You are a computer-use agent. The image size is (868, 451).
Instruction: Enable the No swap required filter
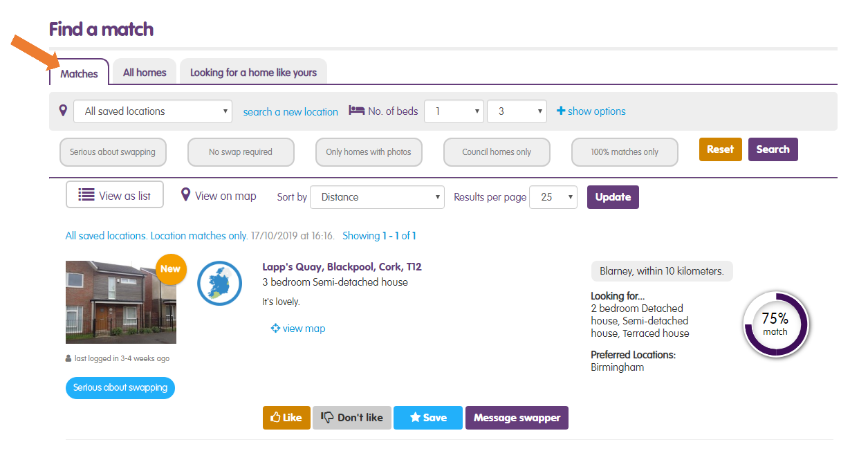point(241,152)
